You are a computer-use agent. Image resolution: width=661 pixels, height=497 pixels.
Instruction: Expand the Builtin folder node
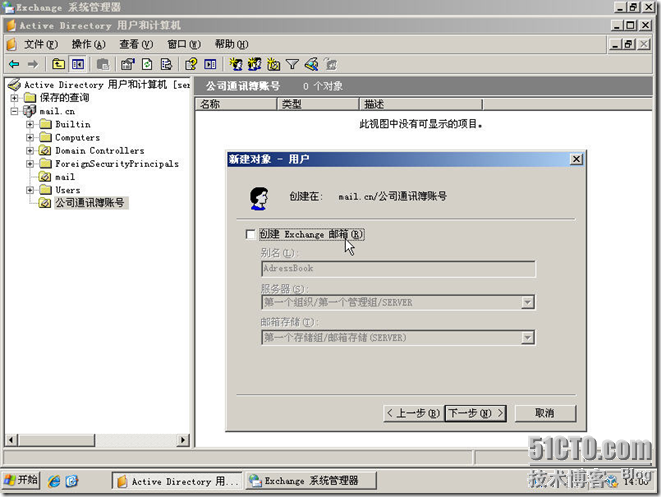pyautogui.click(x=30, y=124)
